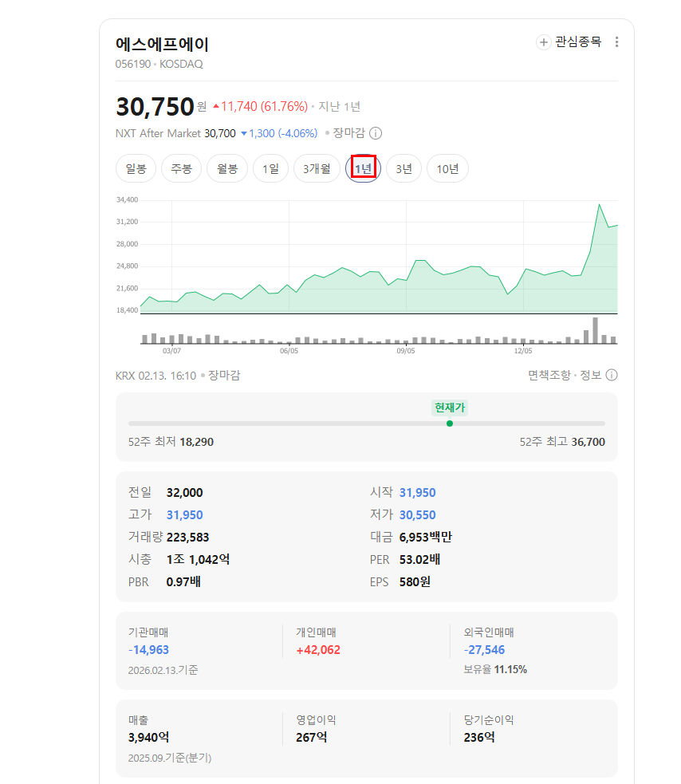Click the 거래량 value 223,583
Image resolution: width=681 pixels, height=784 pixels.
click(187, 537)
